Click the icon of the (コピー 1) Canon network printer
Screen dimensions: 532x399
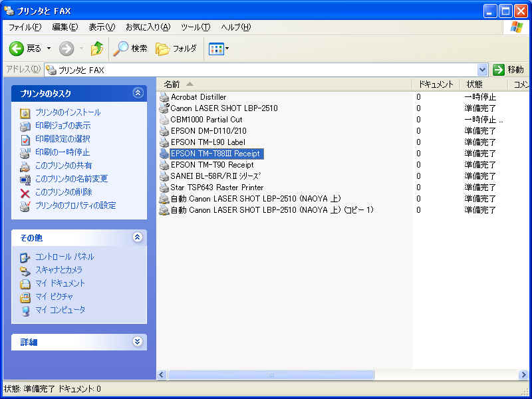coord(164,210)
